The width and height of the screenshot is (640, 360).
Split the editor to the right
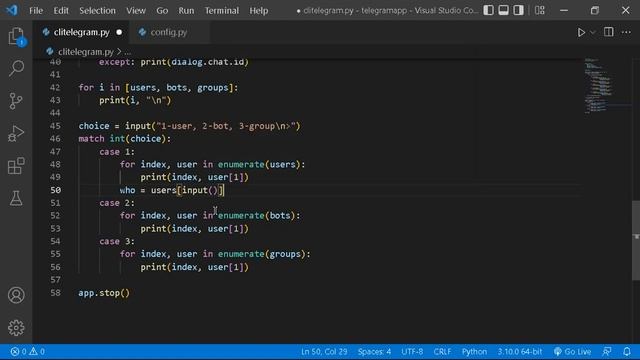pyautogui.click(x=609, y=32)
